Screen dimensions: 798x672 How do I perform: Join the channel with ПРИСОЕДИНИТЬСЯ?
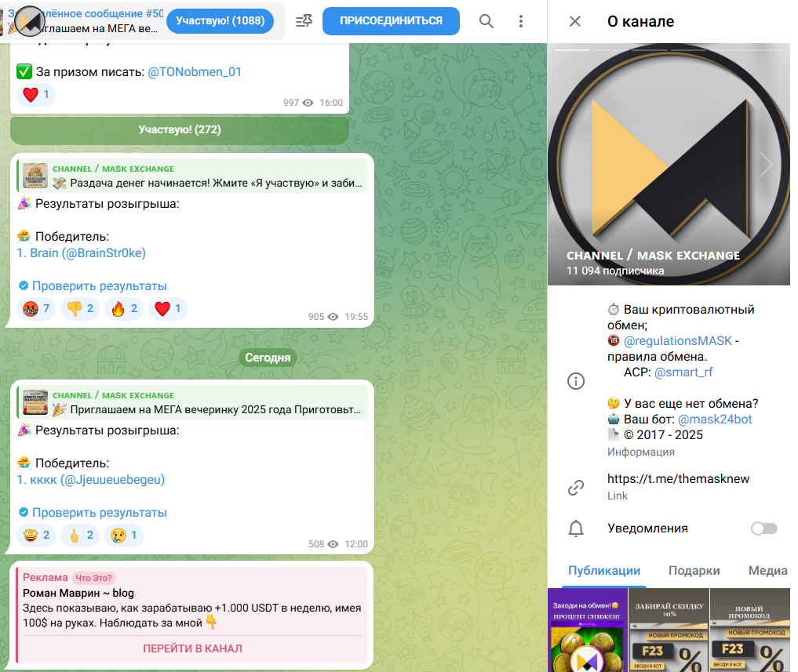(x=391, y=21)
